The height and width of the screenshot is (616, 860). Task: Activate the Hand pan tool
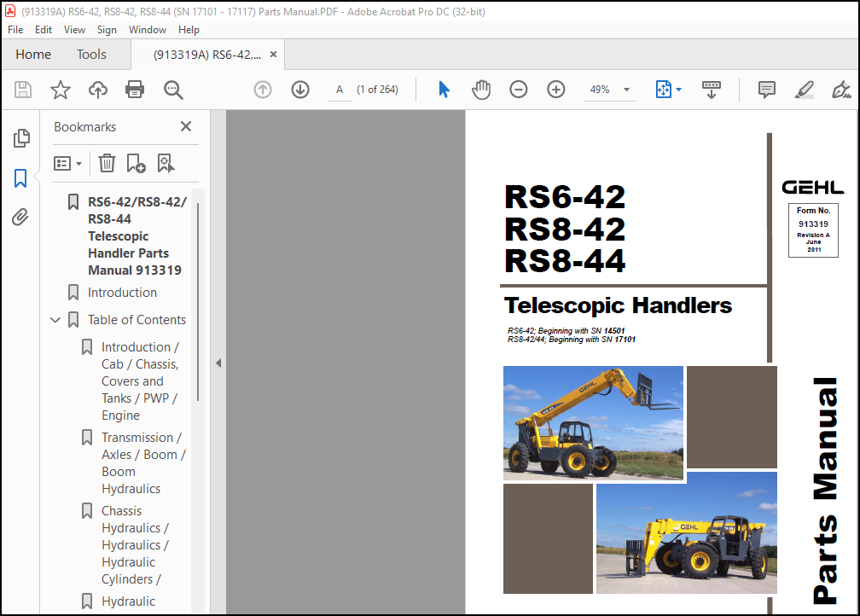[x=481, y=90]
